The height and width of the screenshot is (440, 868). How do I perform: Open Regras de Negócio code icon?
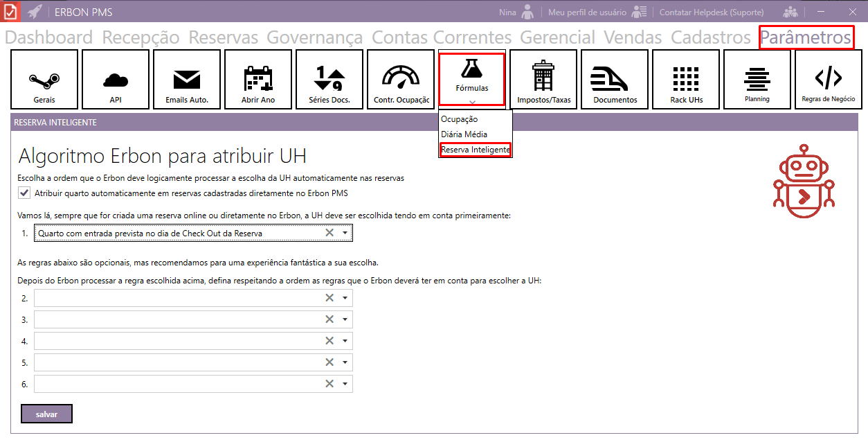tap(828, 80)
